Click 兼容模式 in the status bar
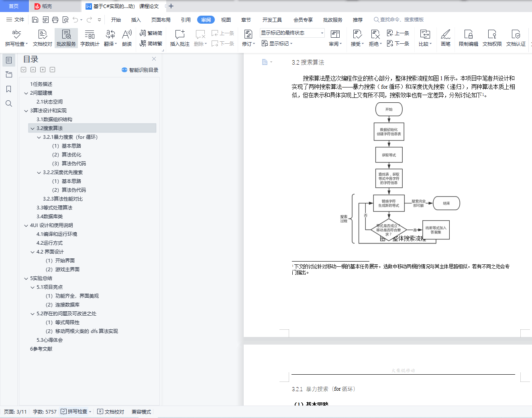 (141, 412)
